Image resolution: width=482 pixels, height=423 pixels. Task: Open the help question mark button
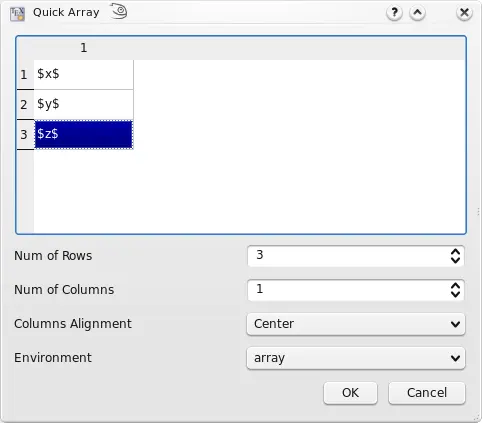[394, 13]
